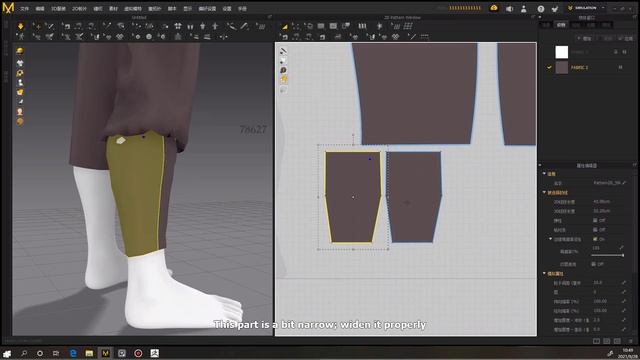Screen dimensions: 640x360
Task: Collapse the subsection triangle beside the On checkbox
Action: (x=550, y=239)
